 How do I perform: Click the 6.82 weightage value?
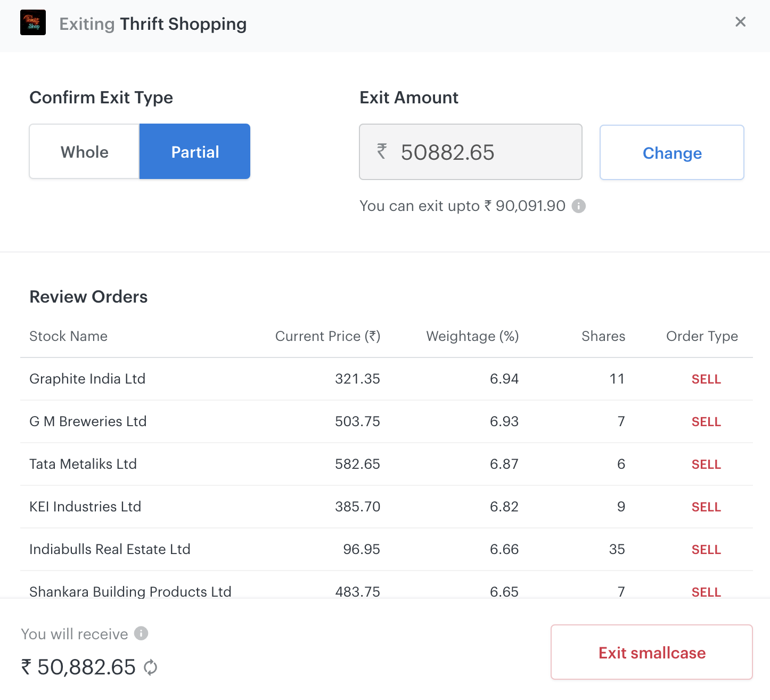[x=504, y=507]
